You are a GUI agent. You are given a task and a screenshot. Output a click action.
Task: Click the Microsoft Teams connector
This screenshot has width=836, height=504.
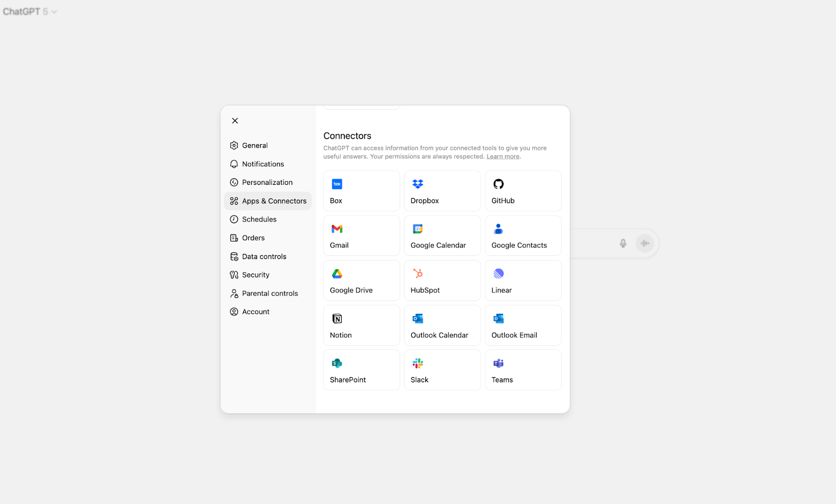coord(522,370)
